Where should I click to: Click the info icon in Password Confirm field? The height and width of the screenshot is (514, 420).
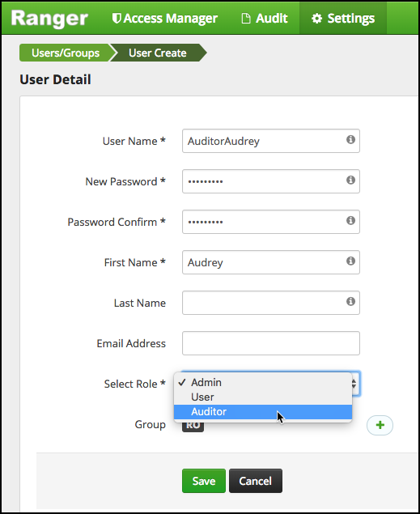[x=350, y=220]
